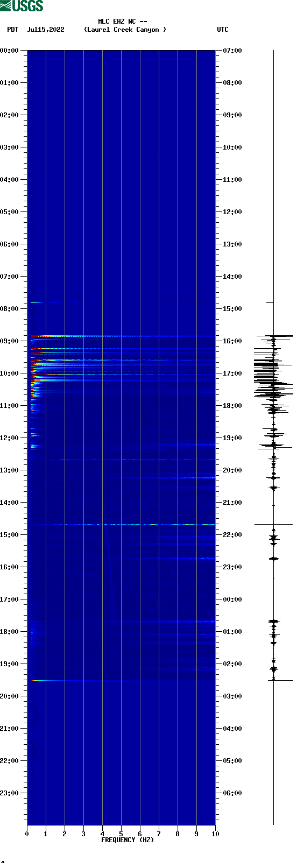297x868 pixels.
Task: Click UTC time label 22:00
Action: pyautogui.click(x=232, y=535)
